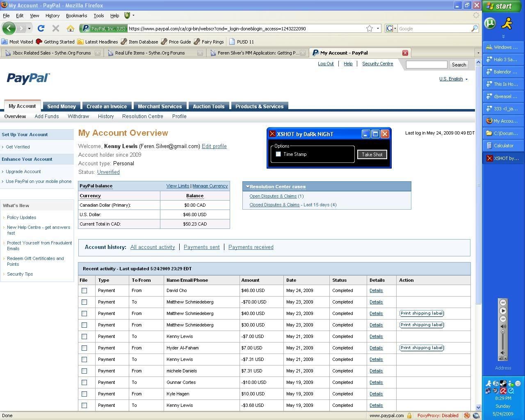
Task: Expand hidden quick launch chevron
Action: (503, 37)
